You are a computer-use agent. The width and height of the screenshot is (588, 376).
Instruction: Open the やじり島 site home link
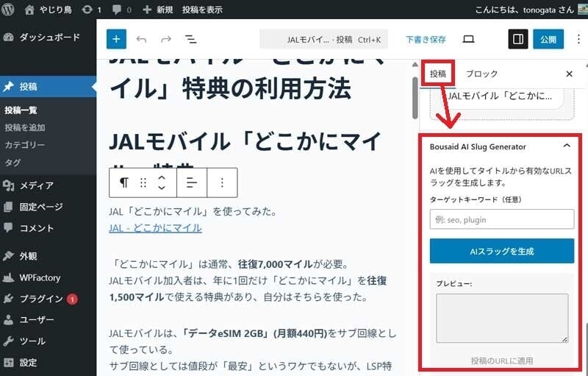(x=48, y=10)
